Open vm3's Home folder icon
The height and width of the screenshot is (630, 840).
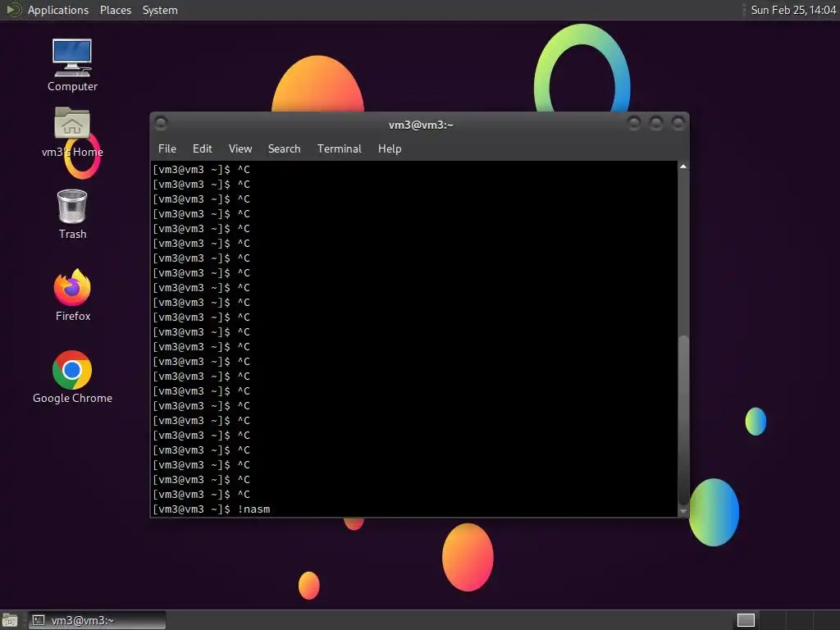[x=72, y=132]
